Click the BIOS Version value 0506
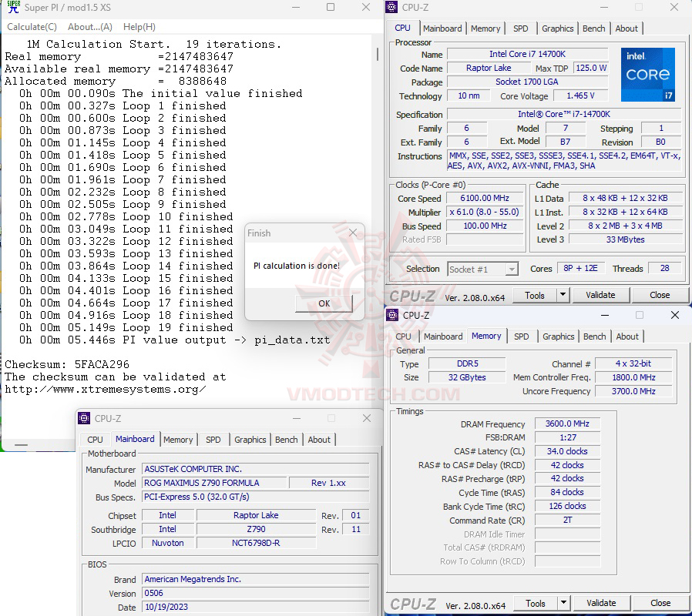 (x=256, y=593)
